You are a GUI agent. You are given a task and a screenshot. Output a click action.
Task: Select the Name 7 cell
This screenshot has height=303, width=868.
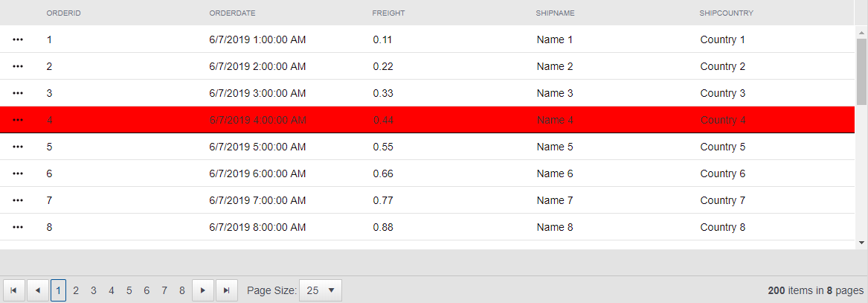(555, 200)
